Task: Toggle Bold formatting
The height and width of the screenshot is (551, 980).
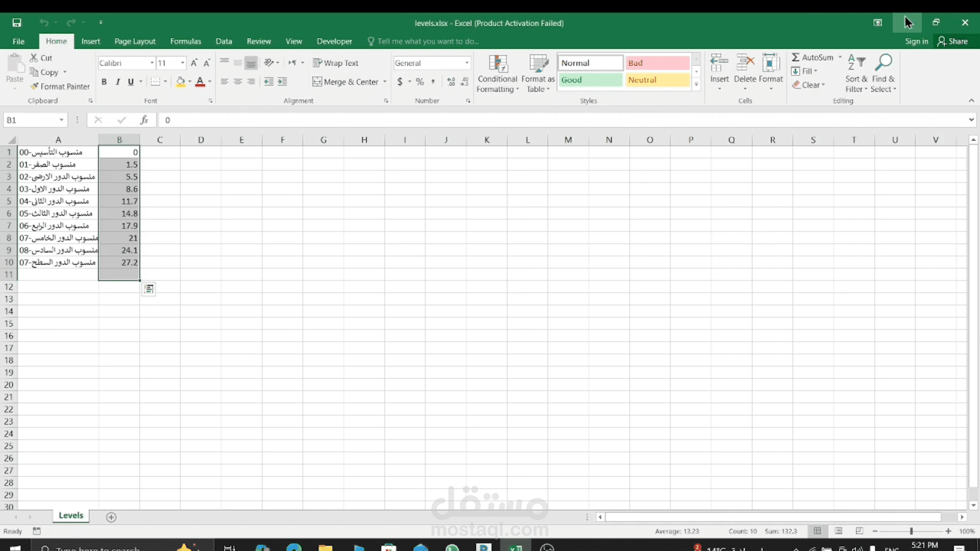Action: coord(104,82)
